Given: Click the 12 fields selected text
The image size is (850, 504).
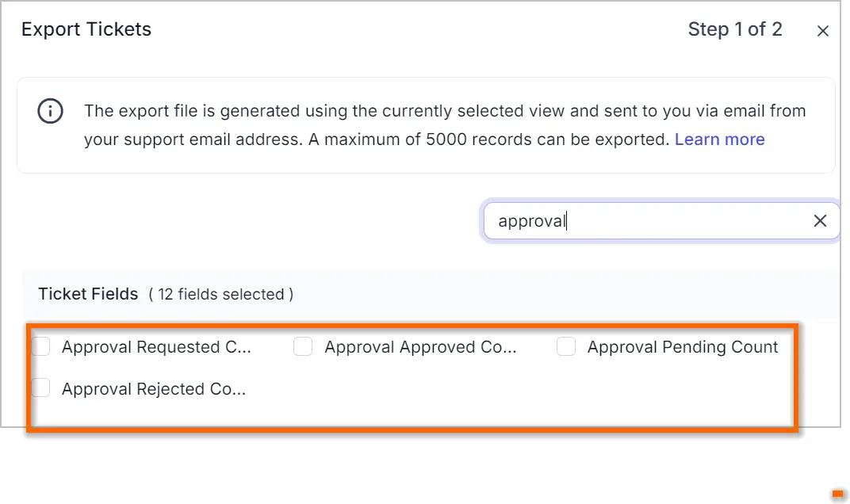Looking at the screenshot, I should (x=221, y=294).
